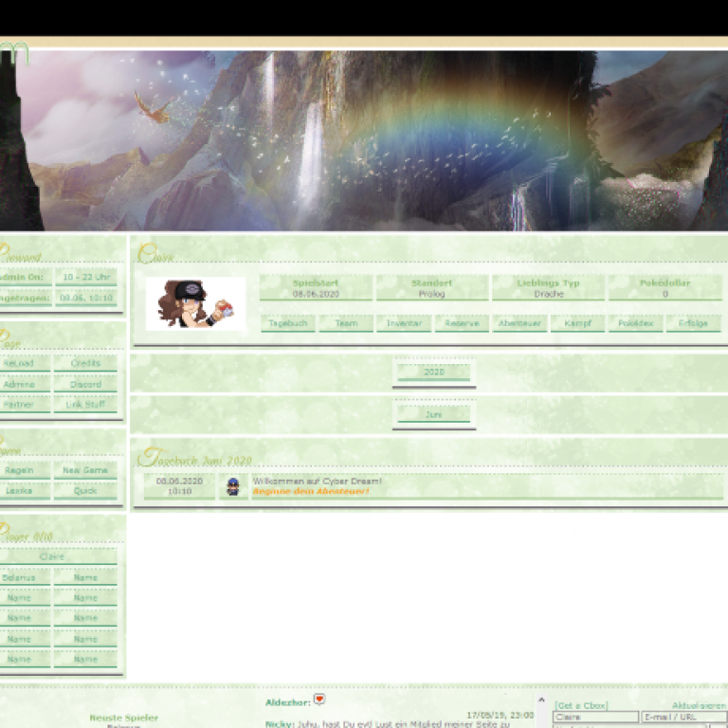Click the heart emoticon after Aldezhor
Screen dimensions: 728x728
(319, 700)
